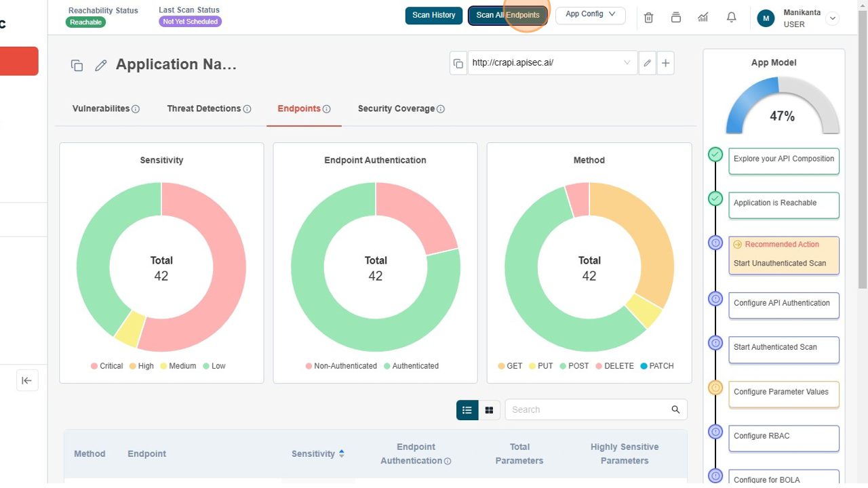Click the delete trash icon in the top toolbar
Screen dimensions: 868x488
pos(648,18)
